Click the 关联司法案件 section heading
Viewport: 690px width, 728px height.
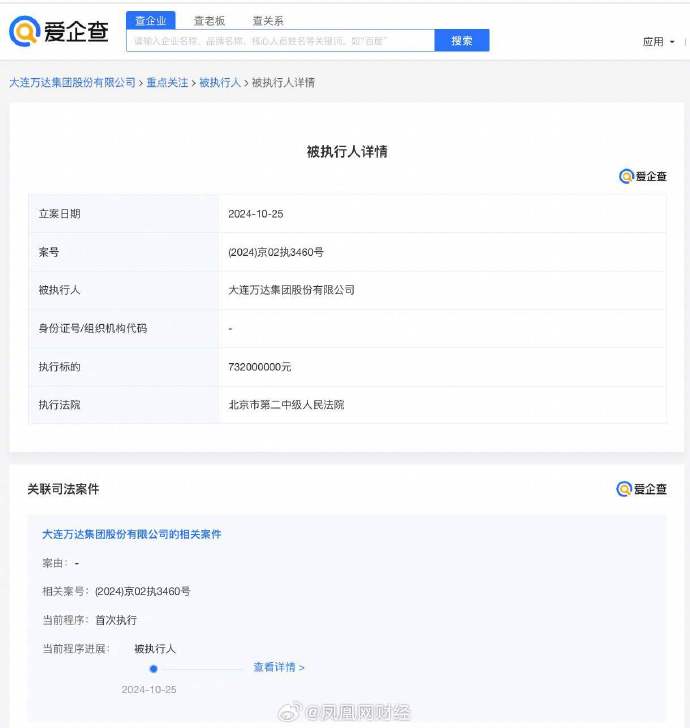click(x=63, y=489)
